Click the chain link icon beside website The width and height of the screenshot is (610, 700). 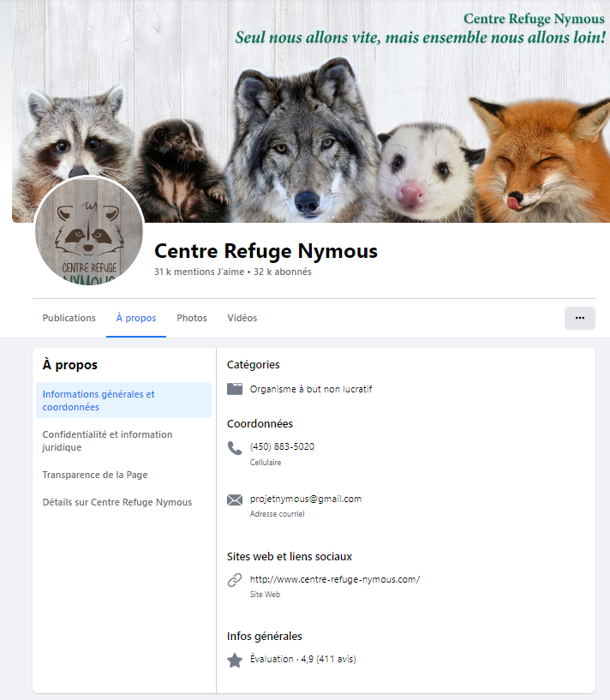(235, 580)
